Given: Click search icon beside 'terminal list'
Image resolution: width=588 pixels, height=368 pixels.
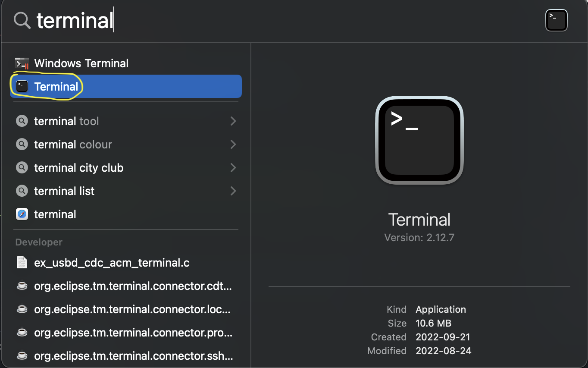Looking at the screenshot, I should point(22,191).
